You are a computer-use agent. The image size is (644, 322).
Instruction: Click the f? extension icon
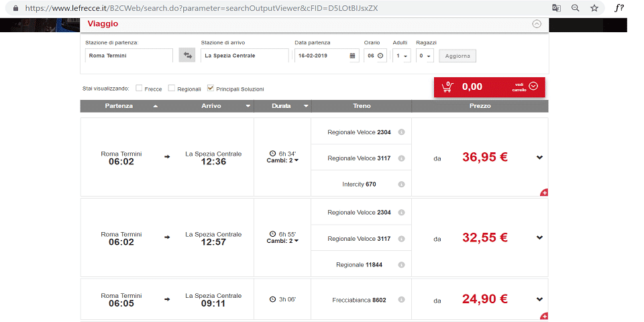(x=619, y=8)
